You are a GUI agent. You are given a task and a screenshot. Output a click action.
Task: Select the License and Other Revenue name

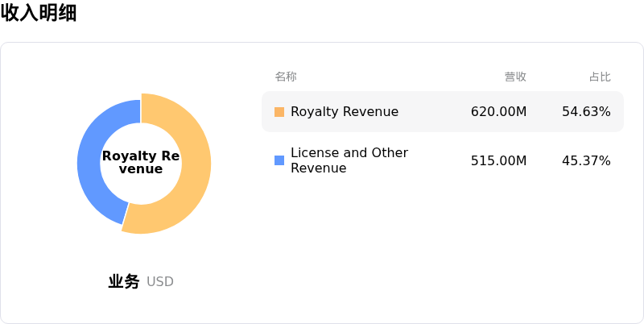[349, 160]
